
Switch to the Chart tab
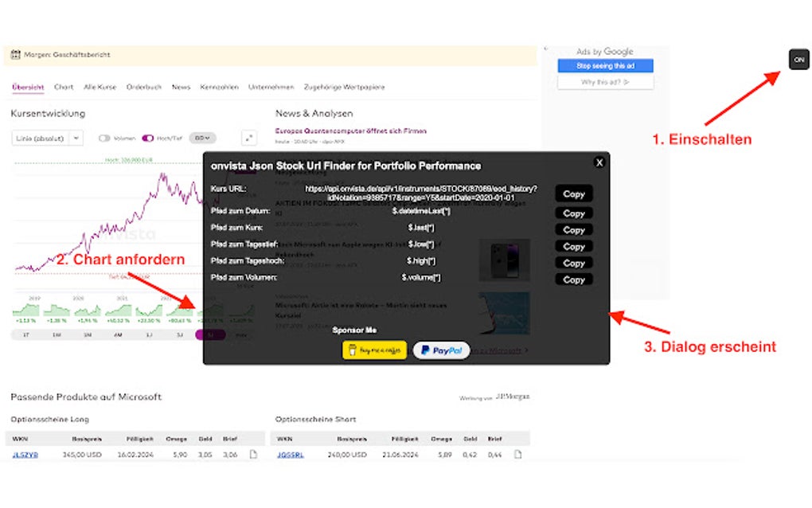pyautogui.click(x=63, y=87)
